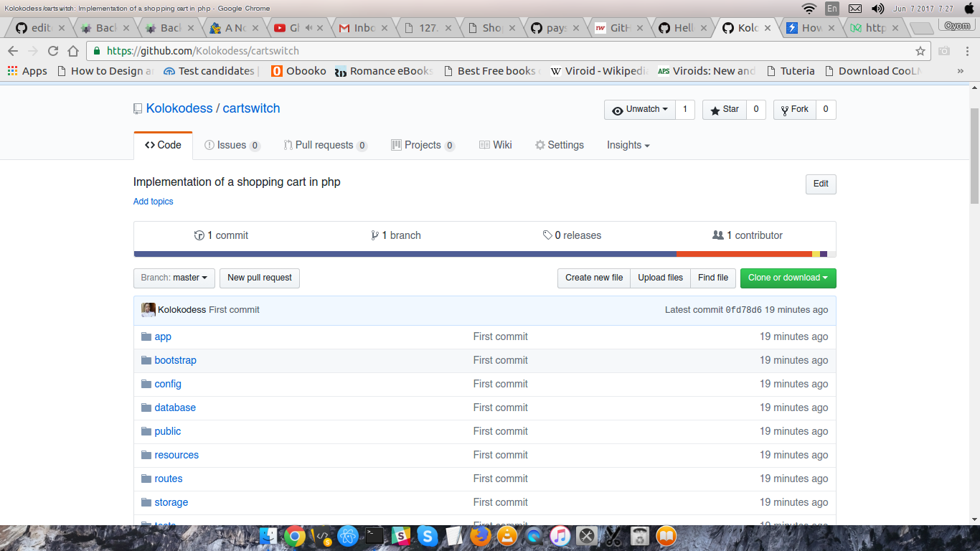Click Create new file button
Viewport: 980px width, 551px height.
pyautogui.click(x=594, y=278)
